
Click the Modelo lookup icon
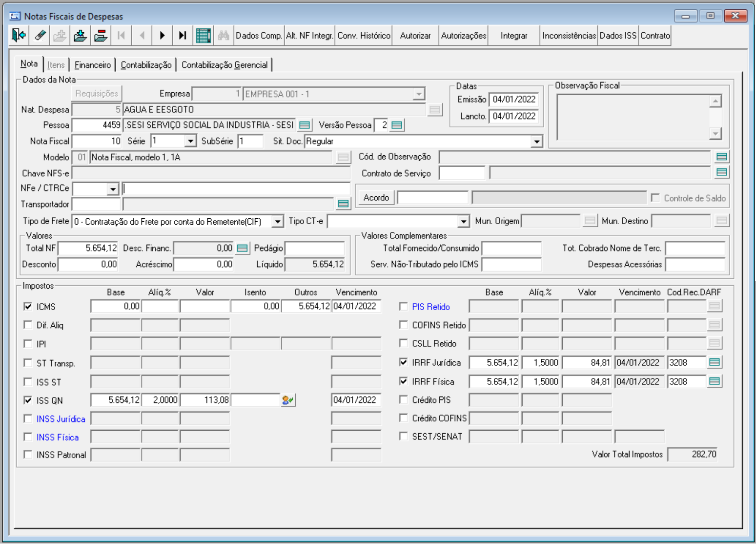point(343,157)
